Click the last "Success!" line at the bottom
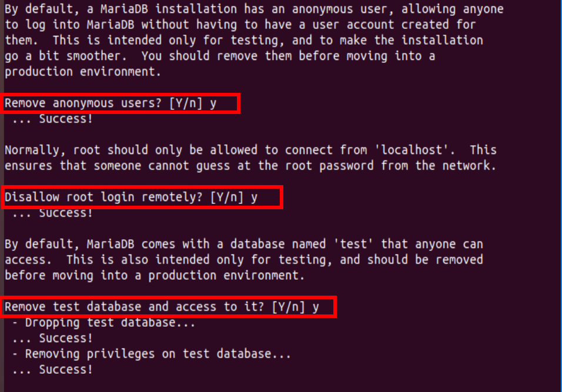The width and height of the screenshot is (562, 392). click(x=65, y=370)
